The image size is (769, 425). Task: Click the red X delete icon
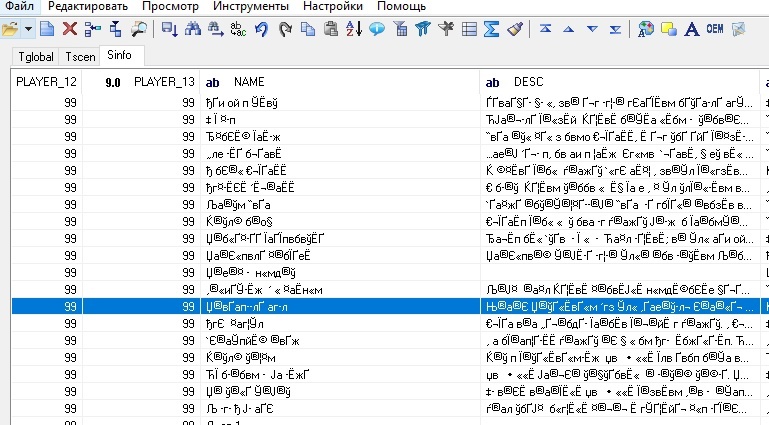(69, 29)
